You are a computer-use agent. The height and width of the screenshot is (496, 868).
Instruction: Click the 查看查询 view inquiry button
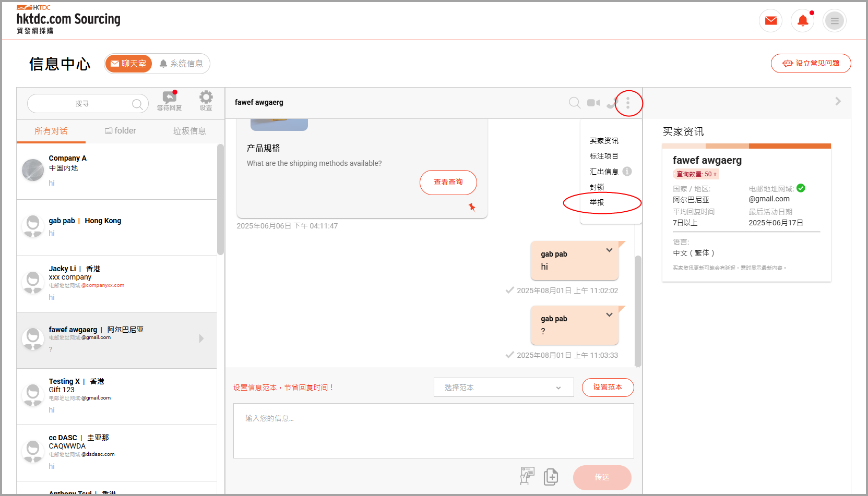[448, 183]
